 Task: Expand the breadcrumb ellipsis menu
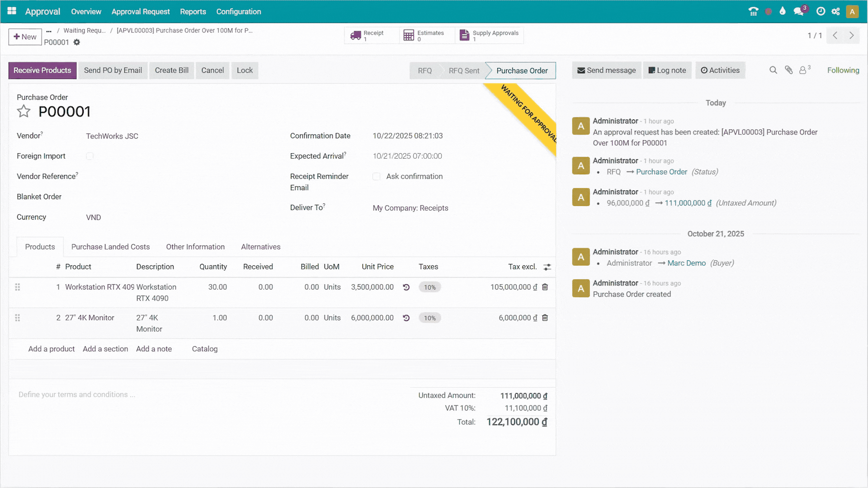[49, 31]
